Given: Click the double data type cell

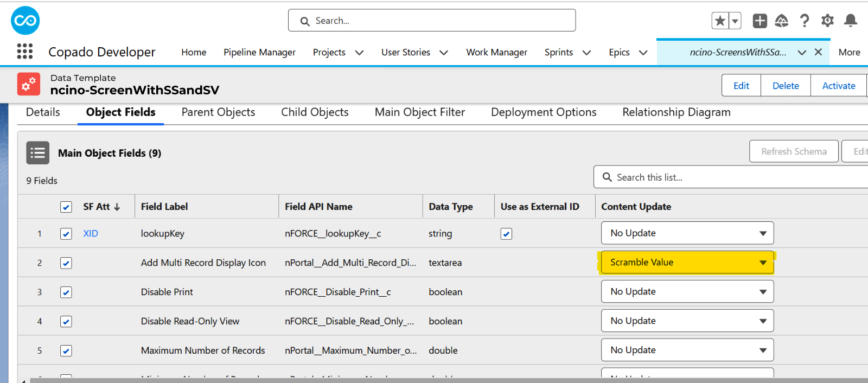Looking at the screenshot, I should [443, 351].
